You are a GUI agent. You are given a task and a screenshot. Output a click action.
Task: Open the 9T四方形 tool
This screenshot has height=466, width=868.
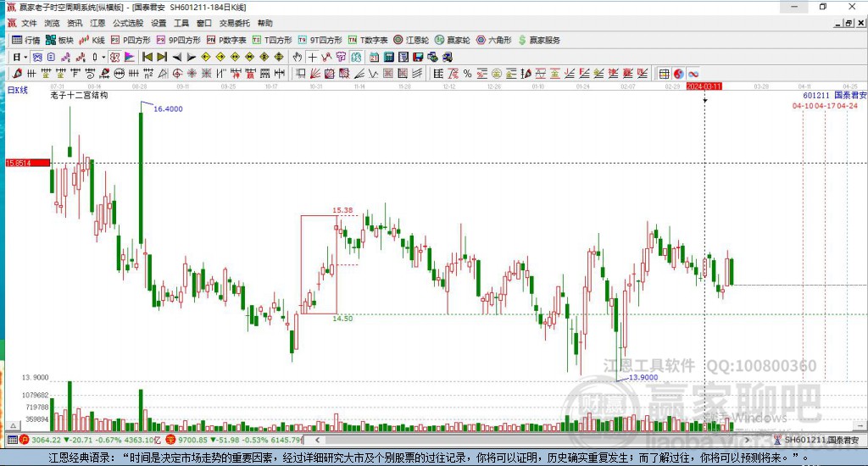(x=320, y=40)
